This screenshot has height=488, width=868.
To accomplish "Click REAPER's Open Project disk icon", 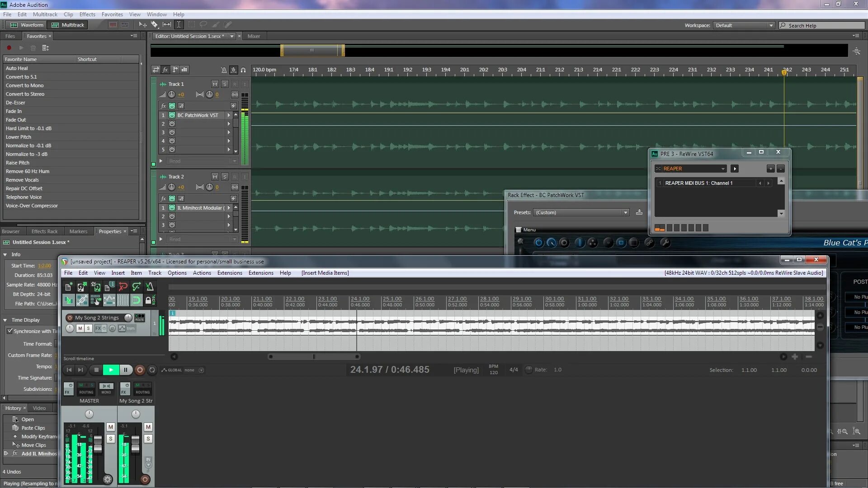I will pos(82,287).
